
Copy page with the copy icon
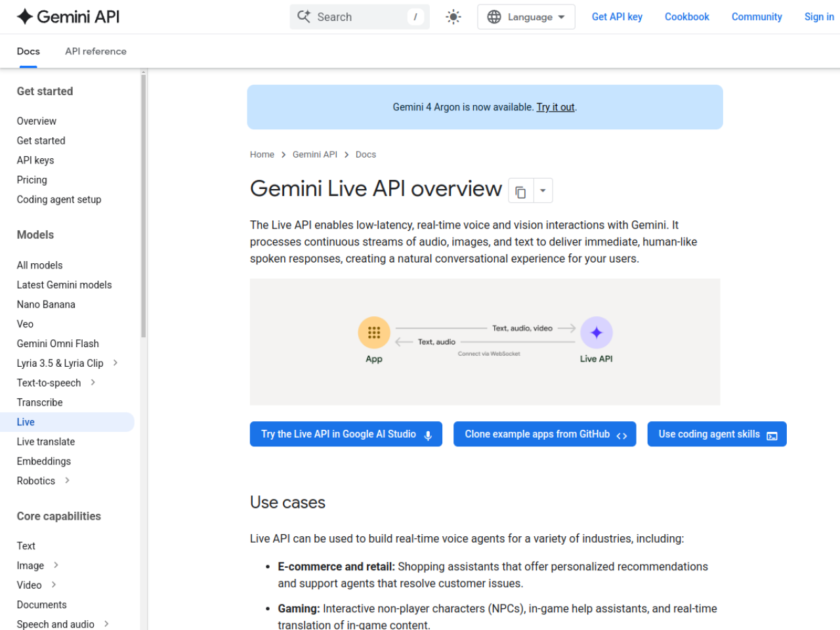click(521, 191)
